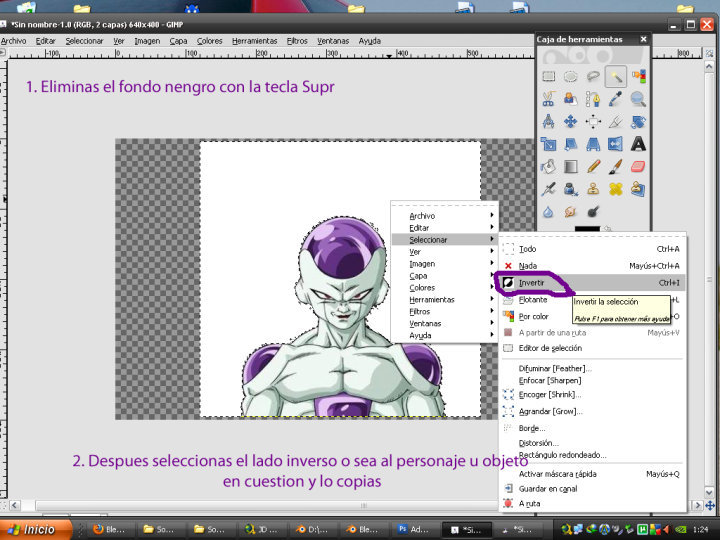
Task: Select the Fuzzy Select magic wand tool
Action: click(x=616, y=76)
